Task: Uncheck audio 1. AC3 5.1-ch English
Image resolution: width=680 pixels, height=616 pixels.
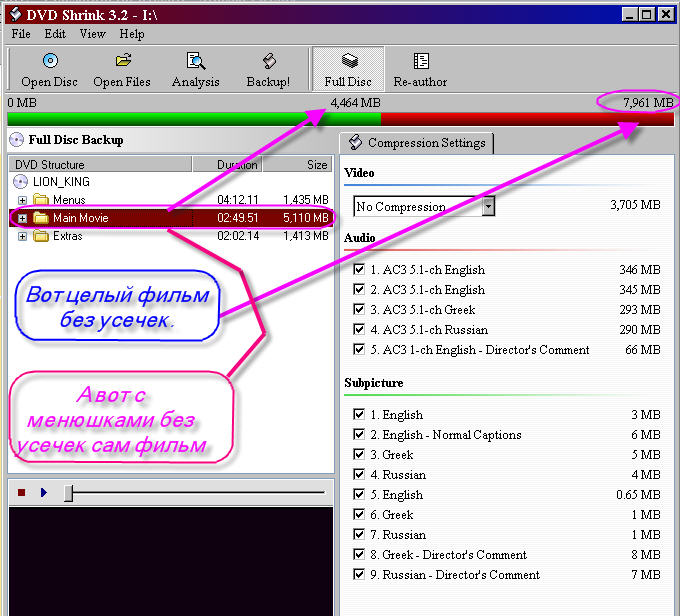Action: click(359, 269)
